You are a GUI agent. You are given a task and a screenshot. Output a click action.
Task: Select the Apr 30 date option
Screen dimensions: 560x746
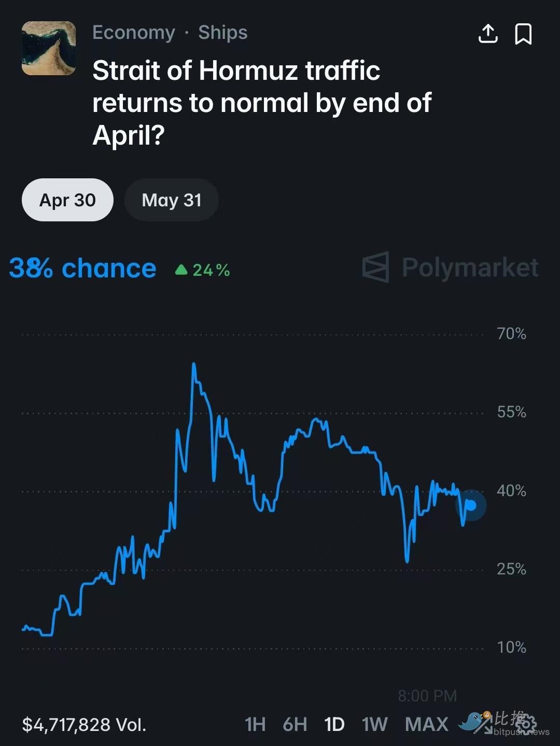(67, 200)
